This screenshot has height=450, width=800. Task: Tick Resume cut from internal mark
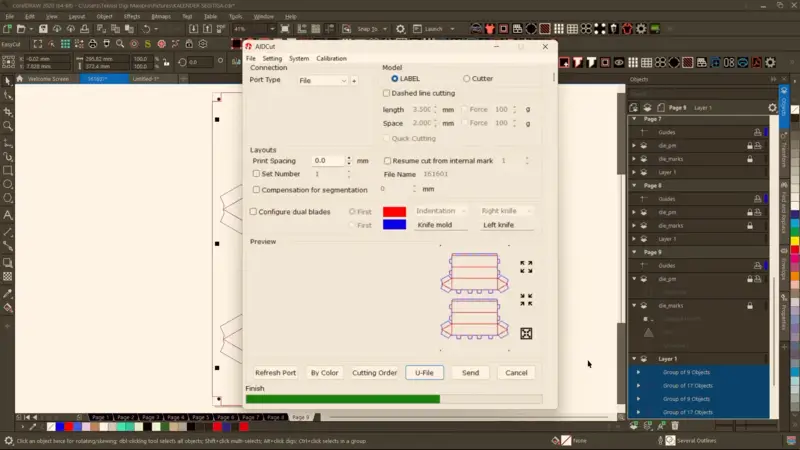coord(388,161)
